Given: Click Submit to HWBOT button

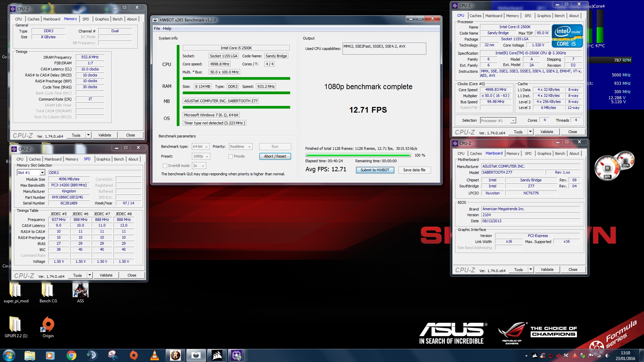Looking at the screenshot, I should tap(375, 170).
